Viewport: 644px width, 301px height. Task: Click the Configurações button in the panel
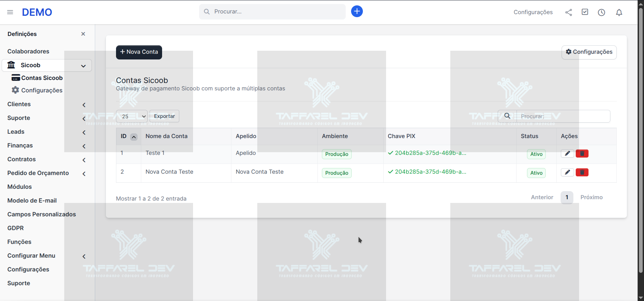coord(589,52)
